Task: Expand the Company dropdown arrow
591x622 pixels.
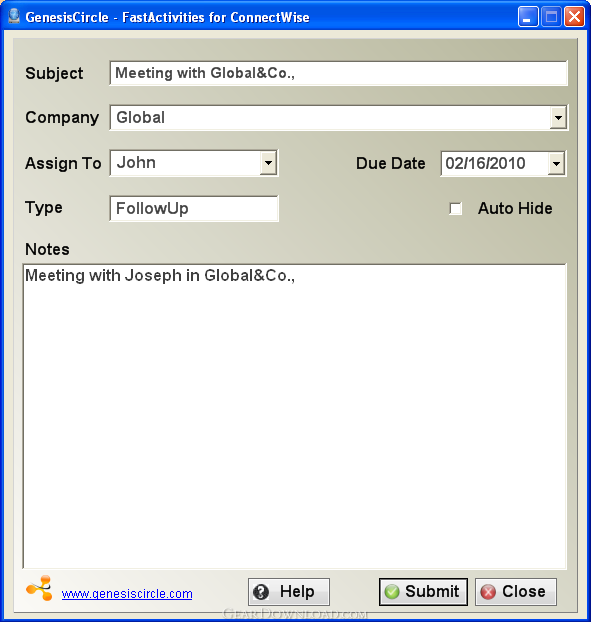Action: coord(558,118)
